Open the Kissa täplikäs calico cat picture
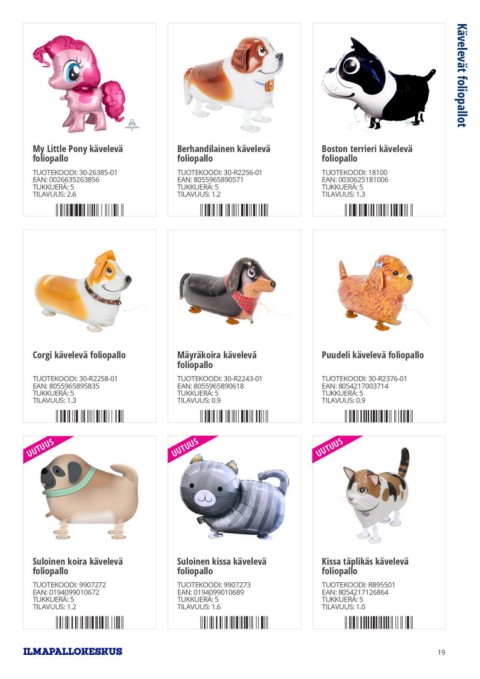Screen dimensions: 480x679 (x=376, y=495)
